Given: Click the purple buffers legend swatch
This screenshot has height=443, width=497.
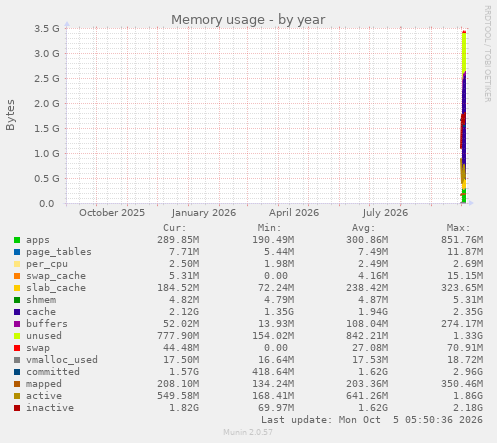Looking at the screenshot, I should (x=17, y=324).
